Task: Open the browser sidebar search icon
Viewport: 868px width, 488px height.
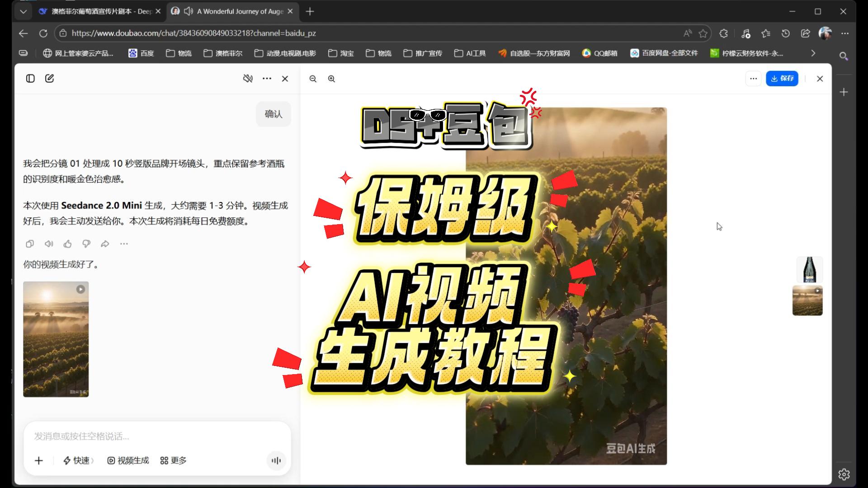Action: pyautogui.click(x=844, y=56)
